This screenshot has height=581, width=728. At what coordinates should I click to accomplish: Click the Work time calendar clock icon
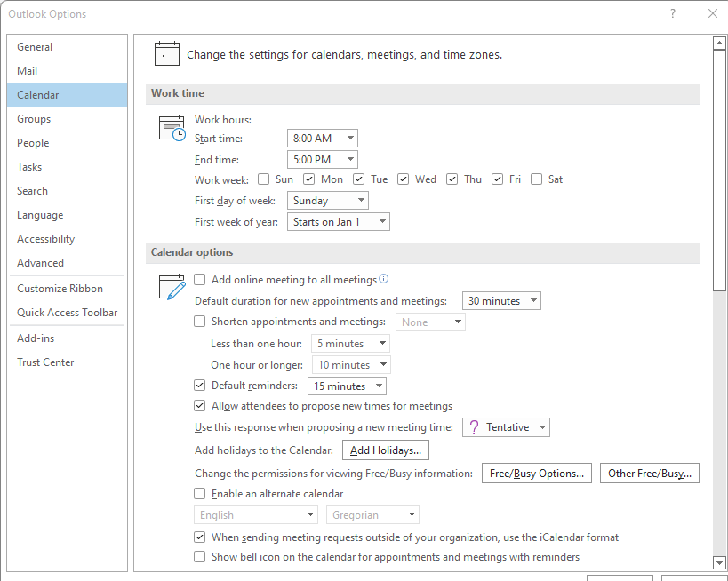click(172, 129)
